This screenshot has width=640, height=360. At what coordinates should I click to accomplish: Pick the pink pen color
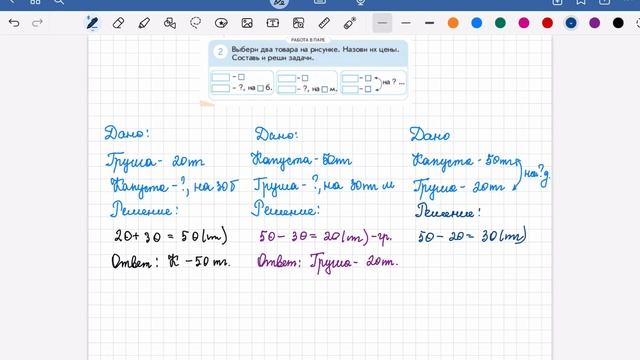(x=524, y=23)
